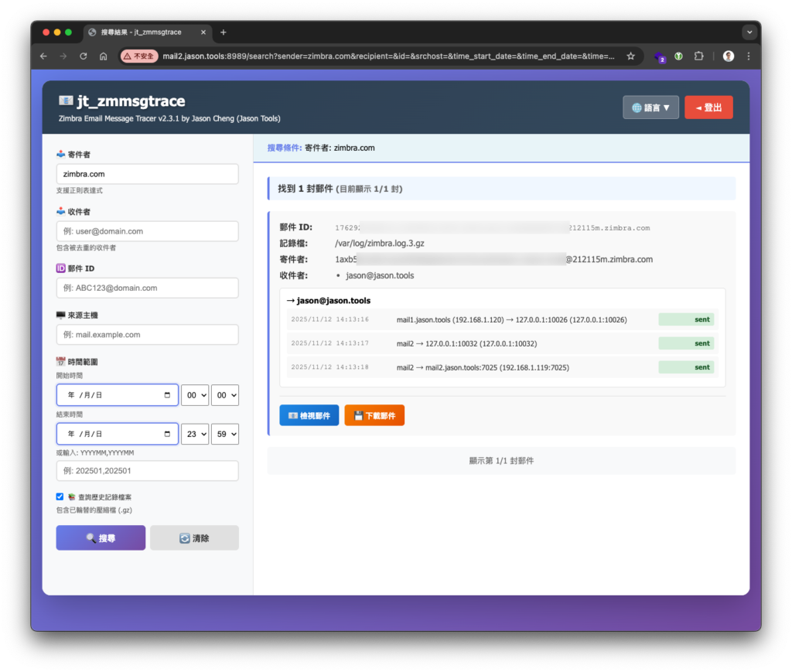The height and width of the screenshot is (672, 792).
Task: Close the jt_zmmsgtrace browser tab
Action: click(x=203, y=32)
